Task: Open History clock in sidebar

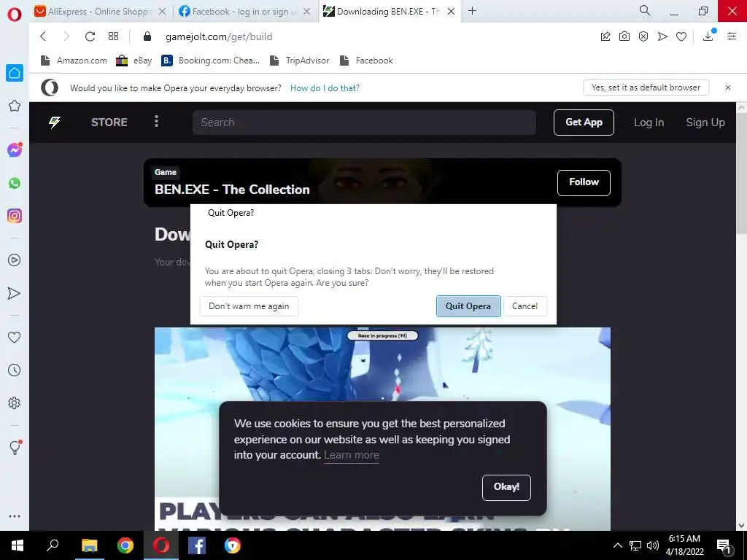Action: [15, 370]
